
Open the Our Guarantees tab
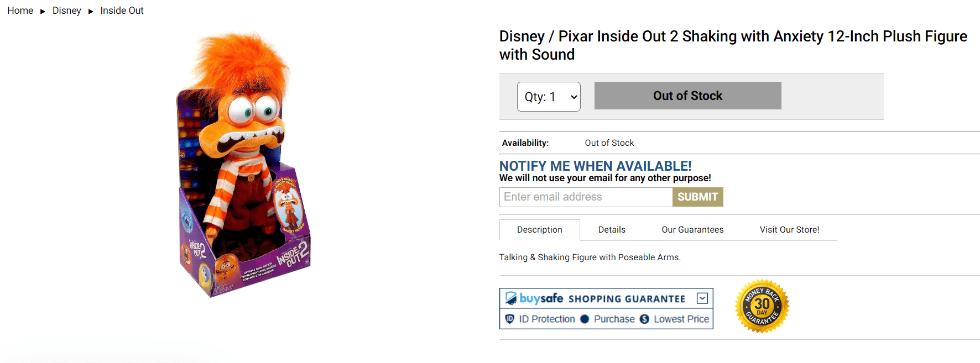(x=692, y=230)
